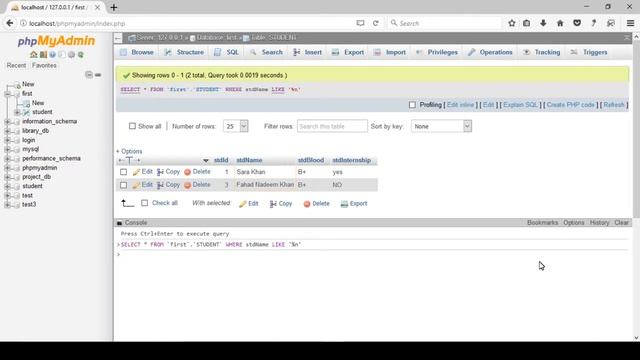Toggle the Profiling checkbox
Image resolution: width=640 pixels, height=360 pixels.
[x=412, y=105]
